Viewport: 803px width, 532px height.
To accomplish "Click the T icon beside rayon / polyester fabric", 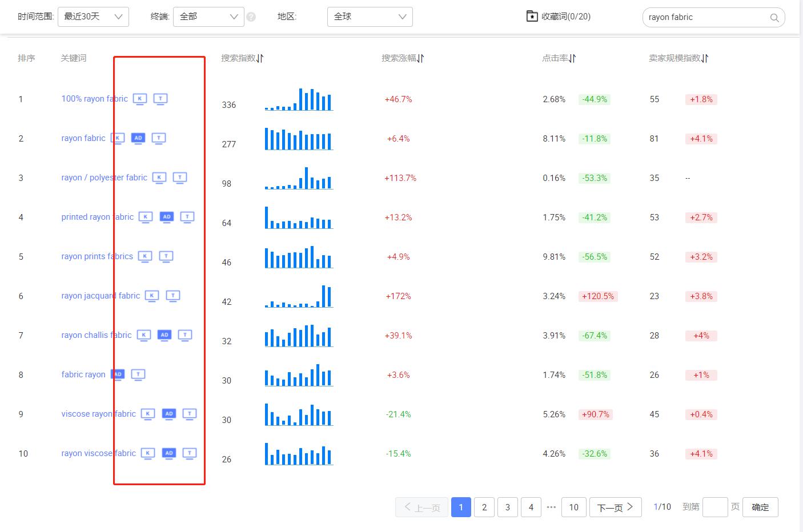I will click(x=180, y=178).
